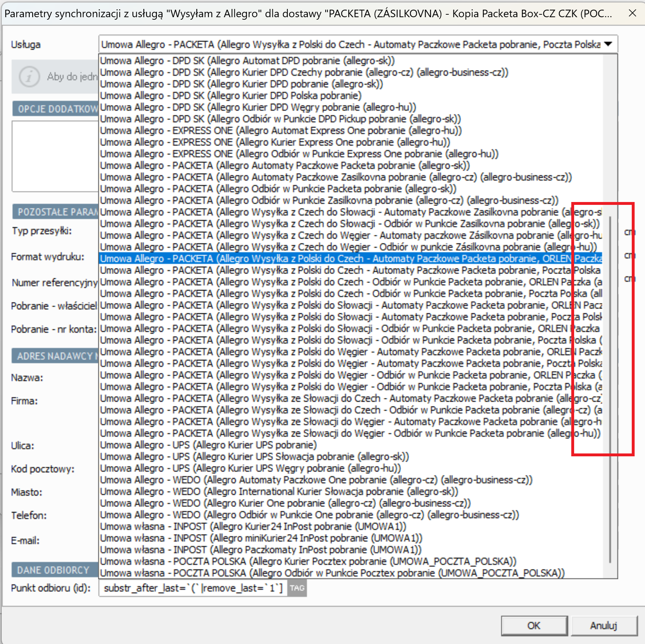Select INPOST Allegro Paczkomaty InPost pobranie
This screenshot has width=645, height=644.
point(261,550)
